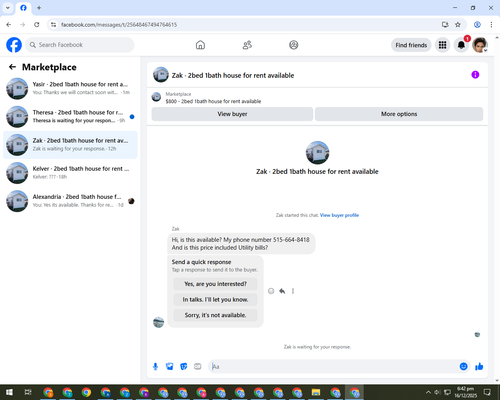Click the View buyer button

232,114
